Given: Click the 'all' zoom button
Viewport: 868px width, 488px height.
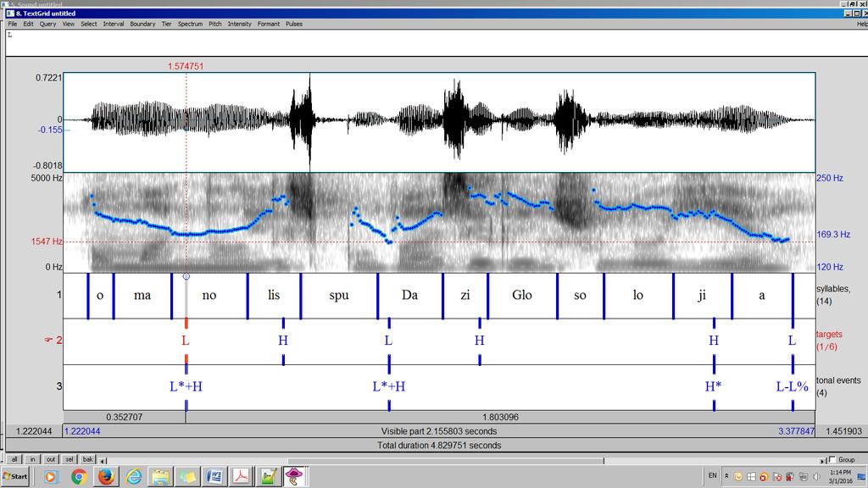Looking at the screenshot, I should (14, 459).
